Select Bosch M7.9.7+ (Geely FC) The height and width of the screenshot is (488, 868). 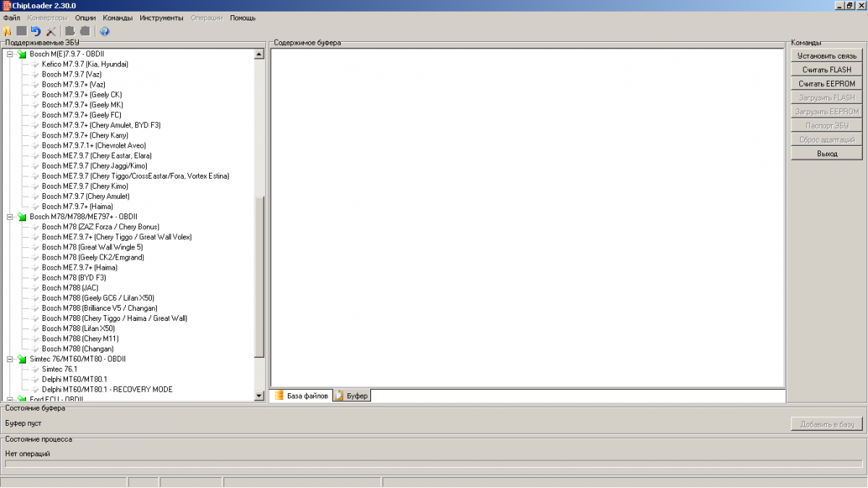click(x=82, y=115)
